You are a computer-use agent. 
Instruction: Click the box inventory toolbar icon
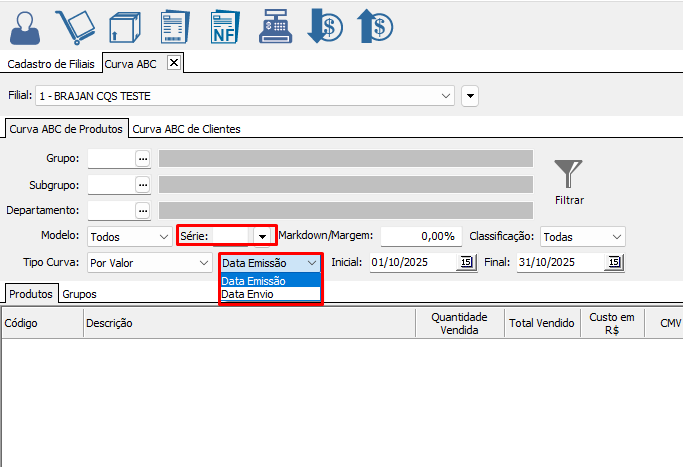124,27
